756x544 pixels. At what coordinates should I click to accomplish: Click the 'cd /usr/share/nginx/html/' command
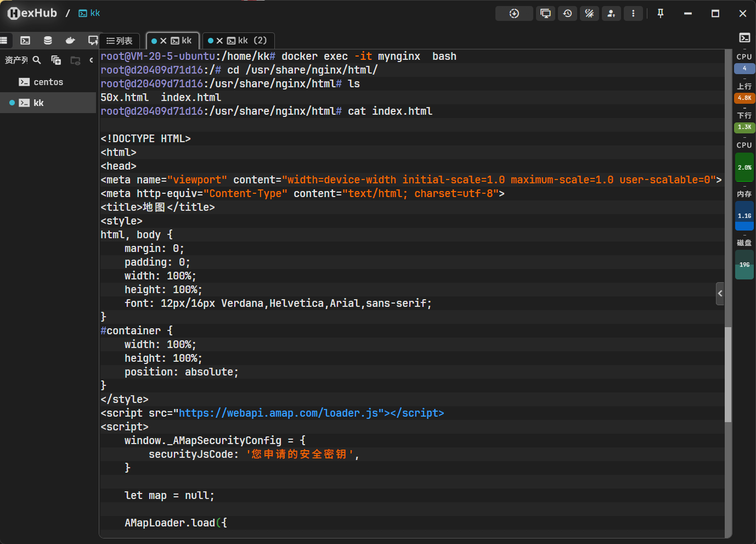(302, 70)
